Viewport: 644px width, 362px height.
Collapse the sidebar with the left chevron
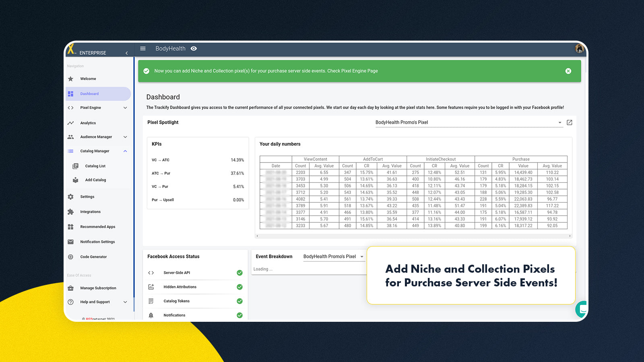(x=126, y=53)
